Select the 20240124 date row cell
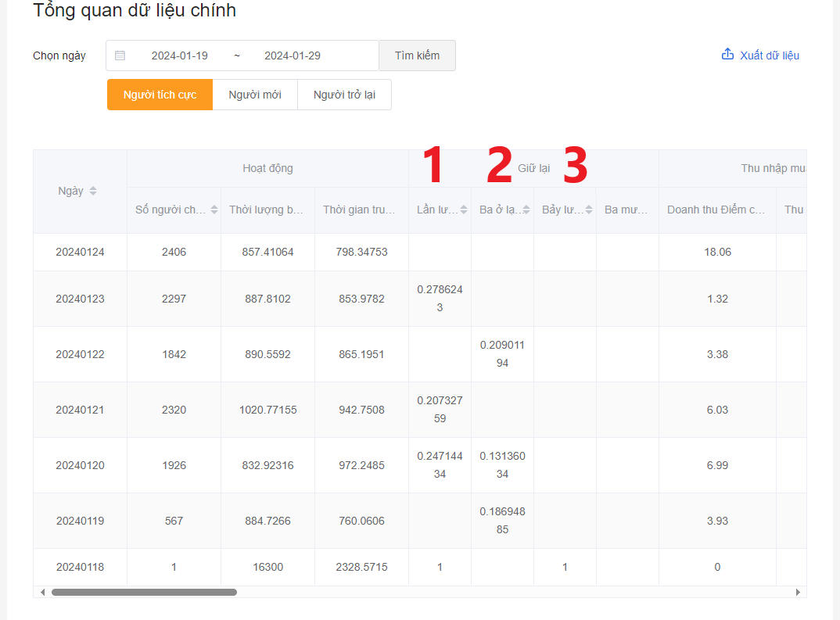 coord(80,253)
